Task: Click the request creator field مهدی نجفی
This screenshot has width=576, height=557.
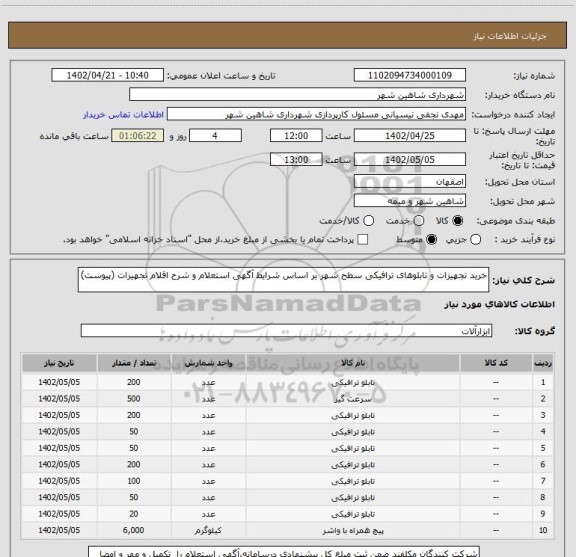Action: pyautogui.click(x=316, y=115)
